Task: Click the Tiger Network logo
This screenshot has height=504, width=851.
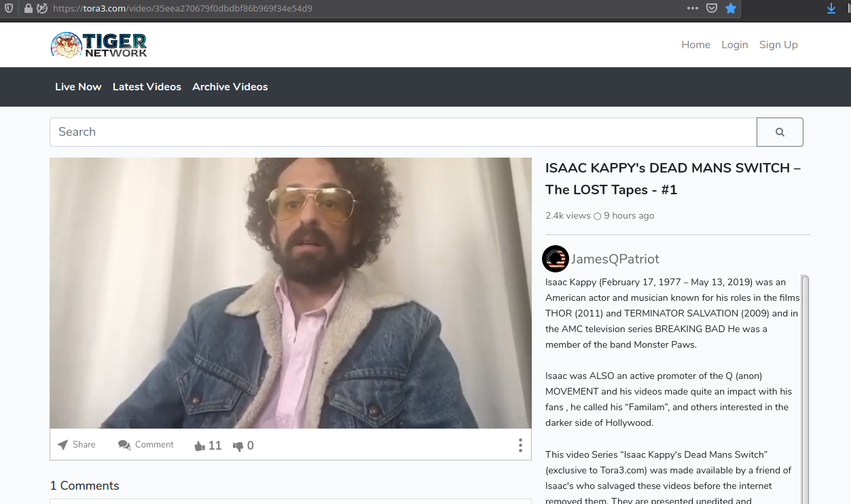Action: tap(98, 45)
